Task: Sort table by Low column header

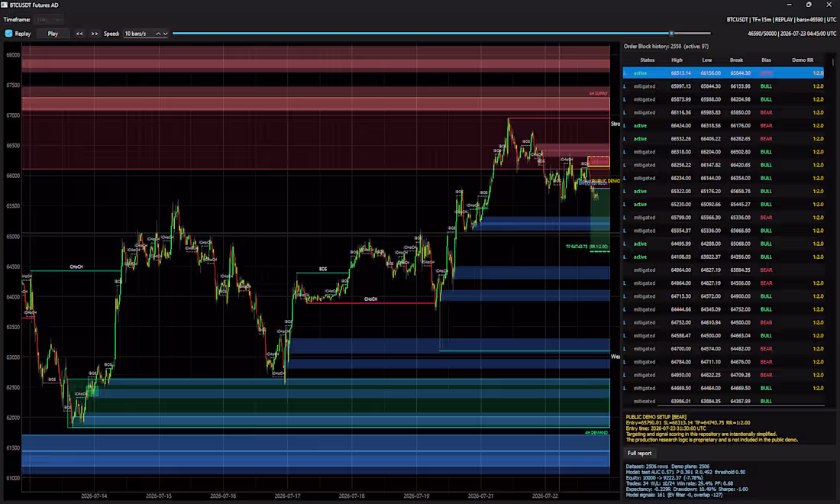Action: [x=707, y=60]
